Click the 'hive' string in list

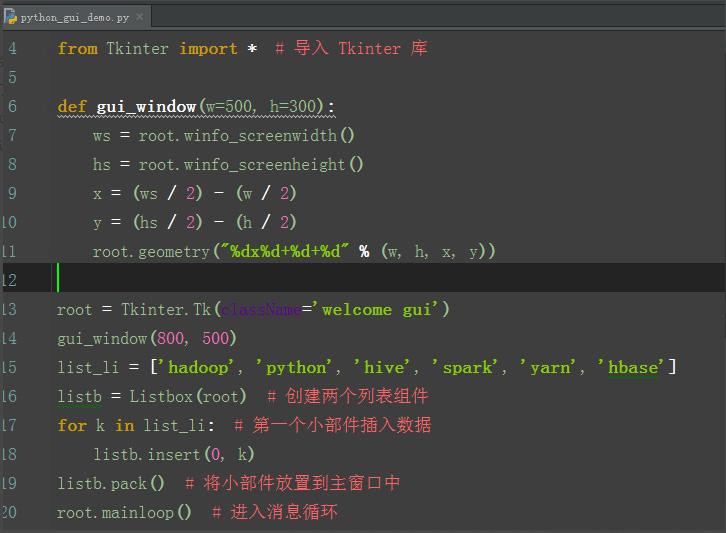click(x=382, y=367)
